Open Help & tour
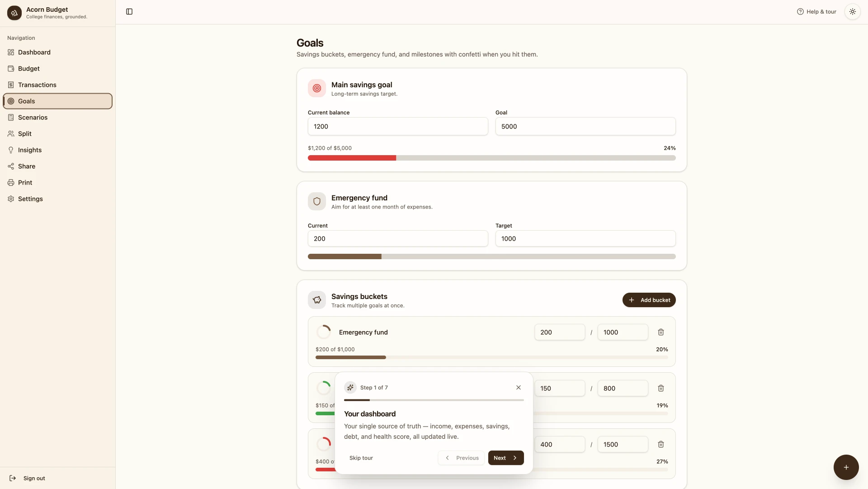The image size is (868, 489). click(x=816, y=12)
